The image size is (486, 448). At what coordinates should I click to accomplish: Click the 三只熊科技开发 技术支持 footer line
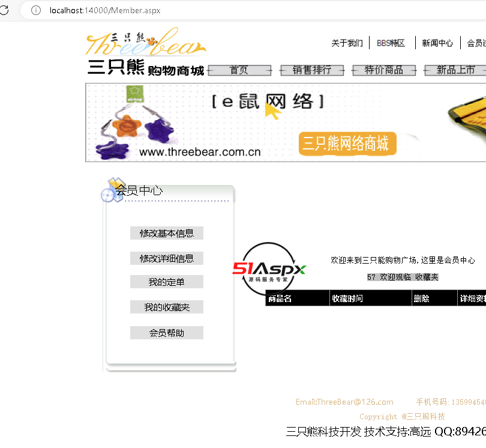tap(386, 432)
